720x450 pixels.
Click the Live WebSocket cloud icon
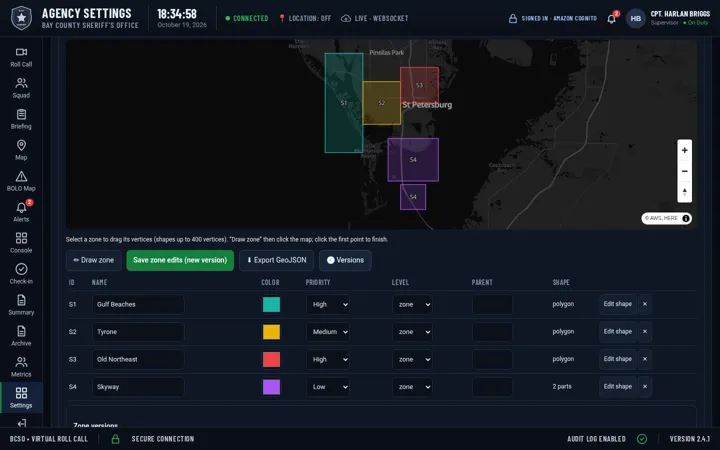click(346, 18)
